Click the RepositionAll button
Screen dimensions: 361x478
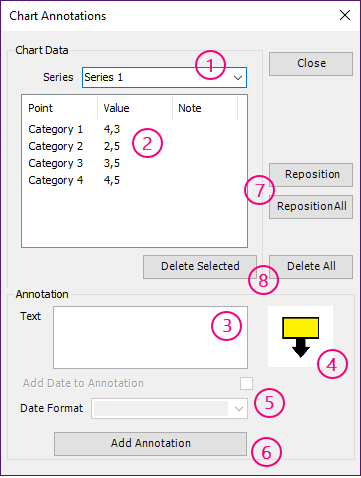coord(311,207)
